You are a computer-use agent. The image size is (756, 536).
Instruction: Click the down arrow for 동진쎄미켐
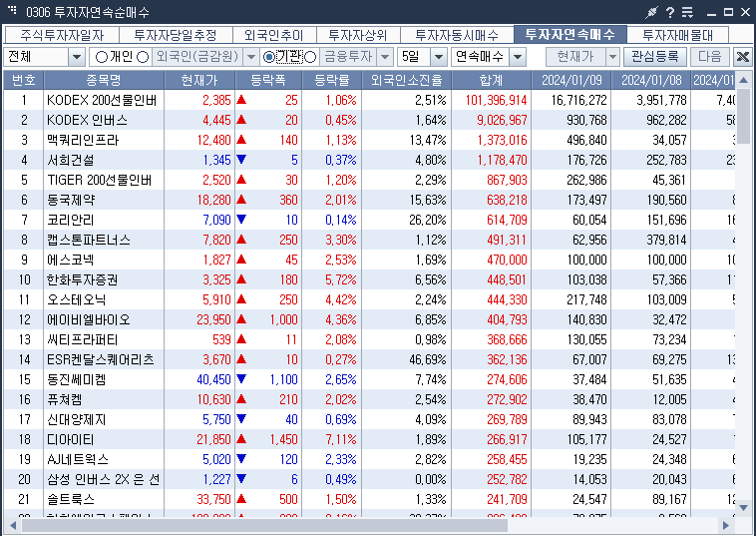(x=241, y=379)
